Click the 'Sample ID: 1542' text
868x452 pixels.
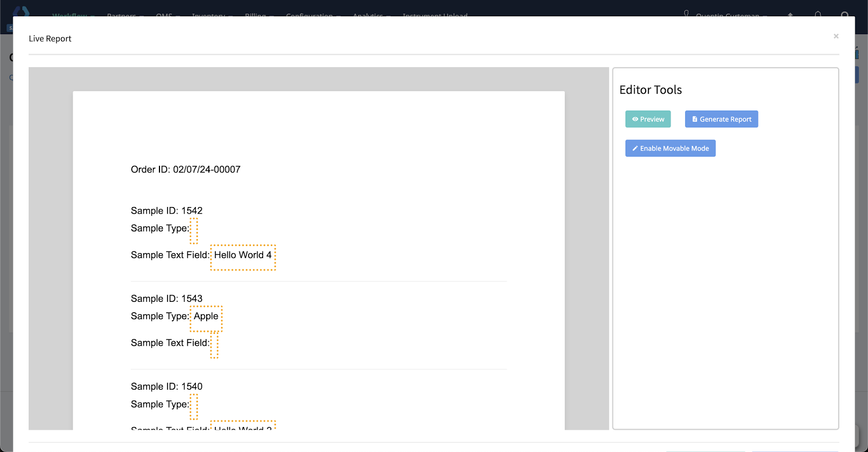pos(167,211)
